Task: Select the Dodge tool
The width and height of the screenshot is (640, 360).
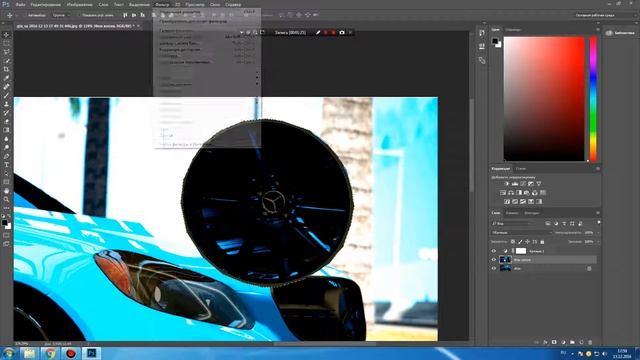Action: (x=6, y=147)
